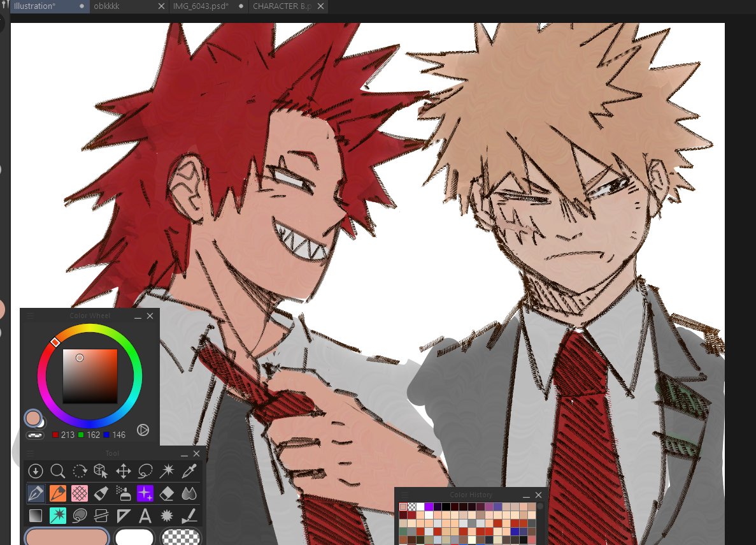Select the Rotate view tool

pyautogui.click(x=80, y=470)
